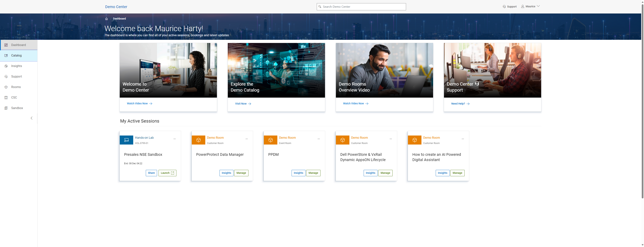Launch the Presales NSE Sandbox lab
The image size is (644, 247).
(x=167, y=173)
